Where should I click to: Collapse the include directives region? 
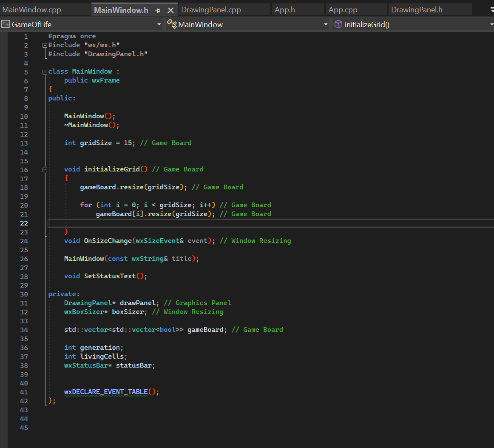[44, 45]
